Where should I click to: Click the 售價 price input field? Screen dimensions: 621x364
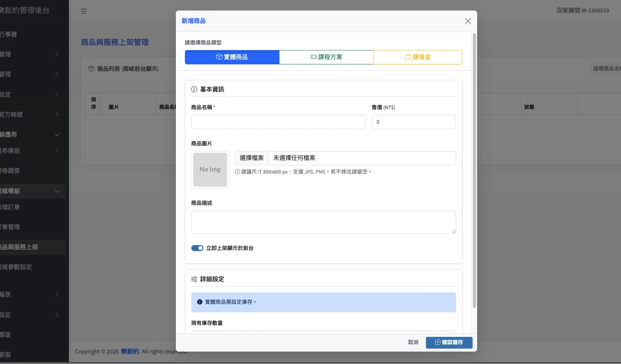coord(413,122)
